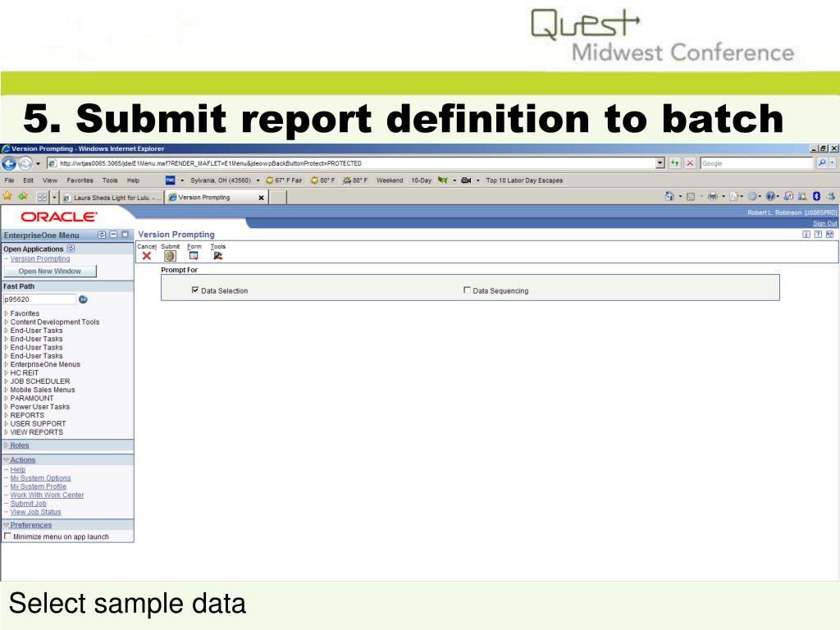Screen dimensions: 840x630
Task: Open the Submit Job link
Action: [x=29, y=504]
